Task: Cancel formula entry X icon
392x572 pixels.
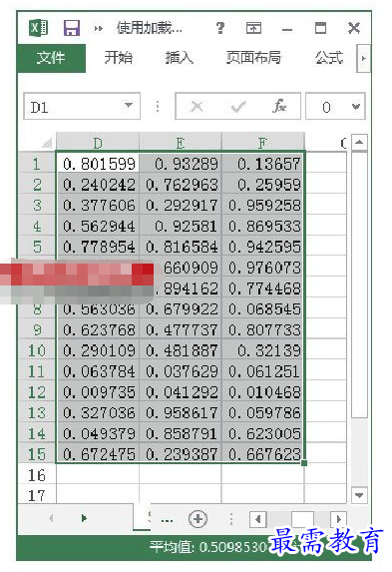Action: tap(196, 107)
